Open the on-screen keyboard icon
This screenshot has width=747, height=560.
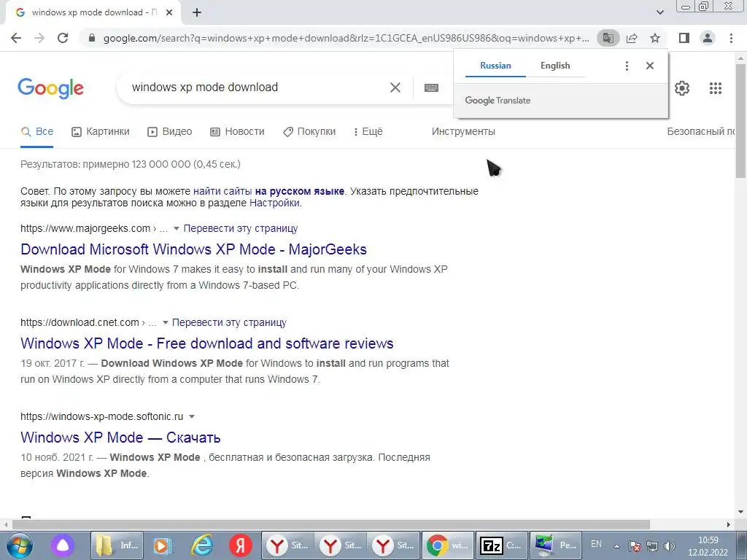point(431,87)
